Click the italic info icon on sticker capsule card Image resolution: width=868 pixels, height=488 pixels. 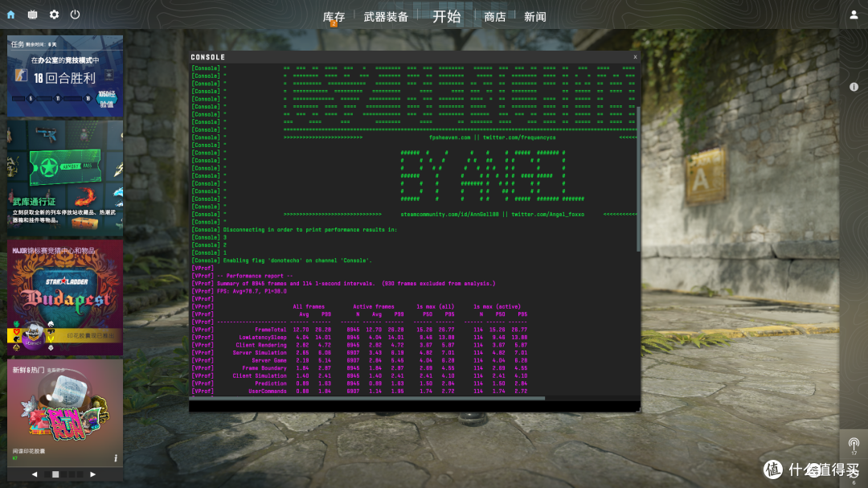[x=115, y=458]
